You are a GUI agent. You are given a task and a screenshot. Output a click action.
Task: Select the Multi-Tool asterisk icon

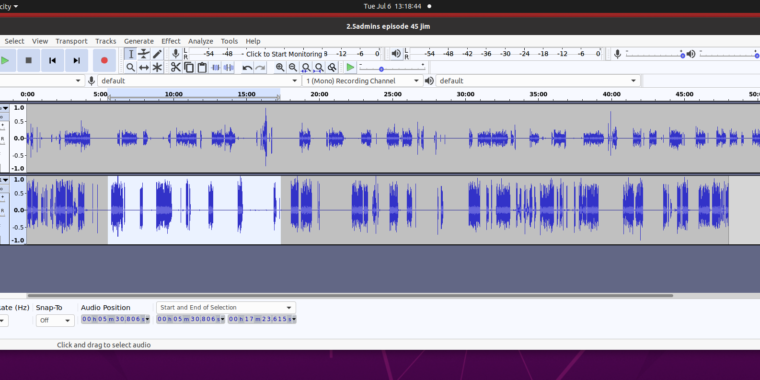157,67
